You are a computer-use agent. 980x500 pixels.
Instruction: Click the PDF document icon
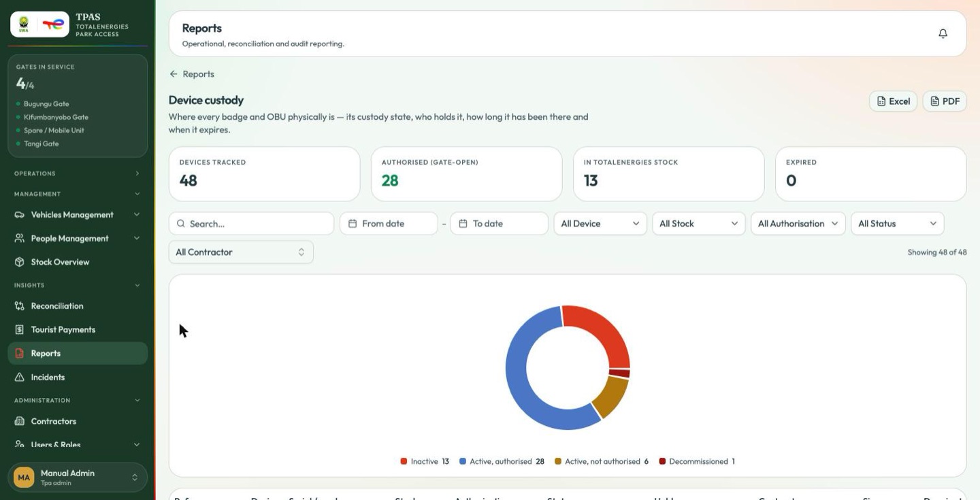coord(935,101)
